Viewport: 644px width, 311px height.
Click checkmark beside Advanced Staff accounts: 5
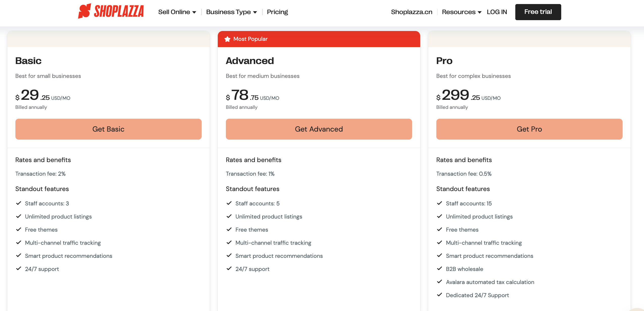229,203
